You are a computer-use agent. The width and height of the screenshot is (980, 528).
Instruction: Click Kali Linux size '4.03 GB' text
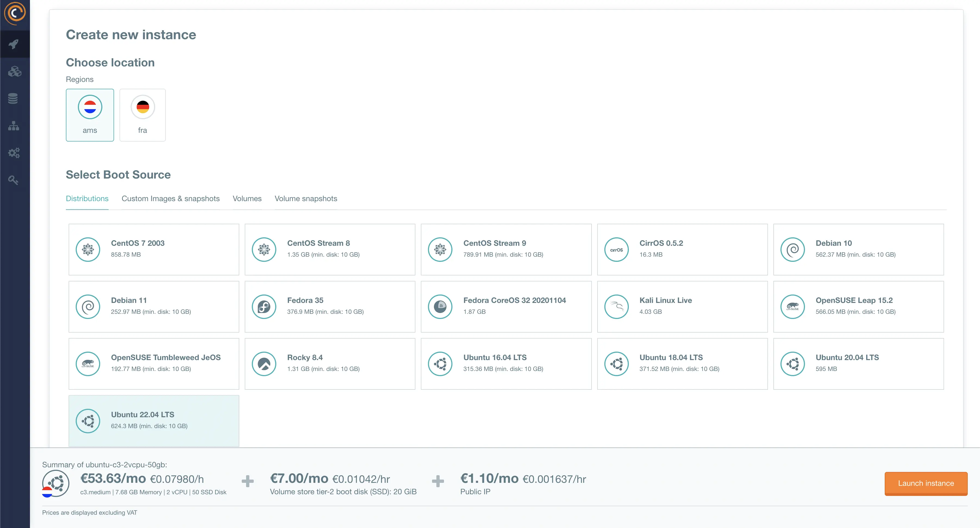click(x=651, y=312)
